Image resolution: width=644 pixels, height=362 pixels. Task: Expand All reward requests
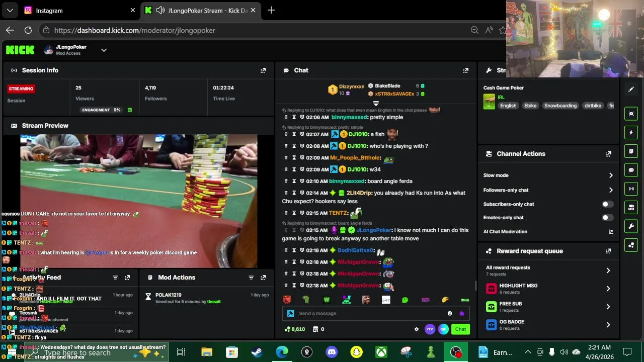coord(608,270)
